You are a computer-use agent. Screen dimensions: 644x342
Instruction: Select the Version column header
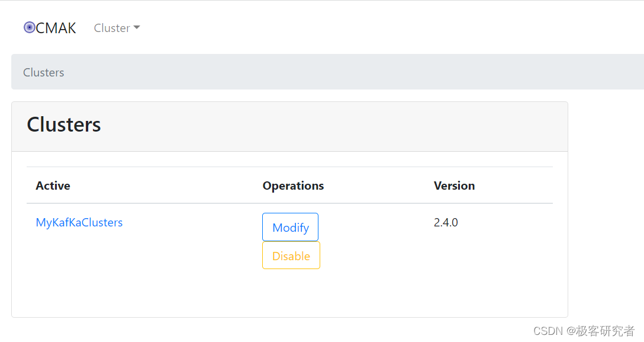tap(454, 186)
